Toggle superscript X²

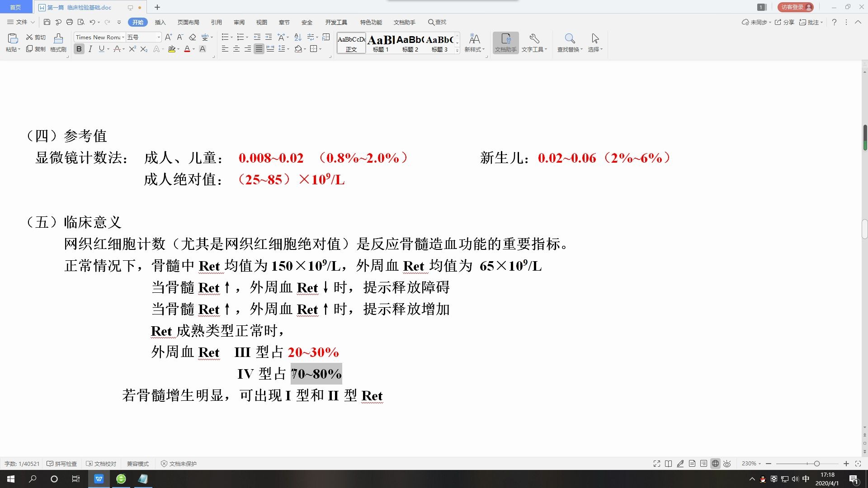click(x=132, y=49)
